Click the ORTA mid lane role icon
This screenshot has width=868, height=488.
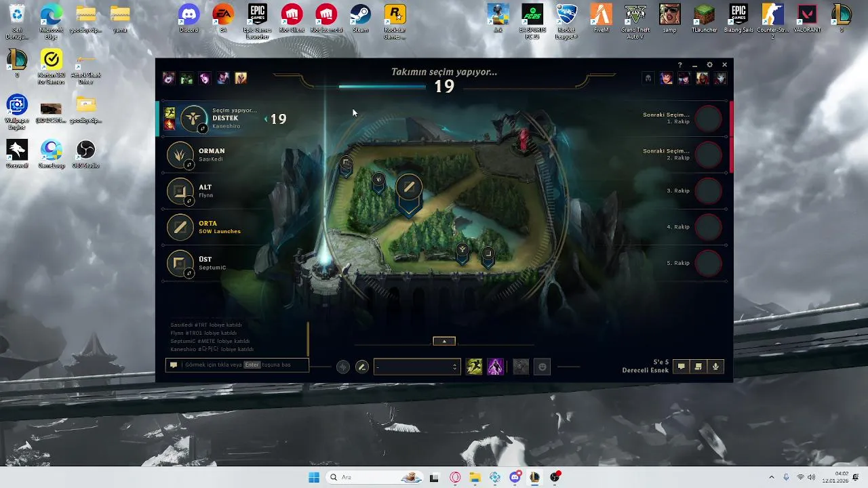(x=180, y=227)
